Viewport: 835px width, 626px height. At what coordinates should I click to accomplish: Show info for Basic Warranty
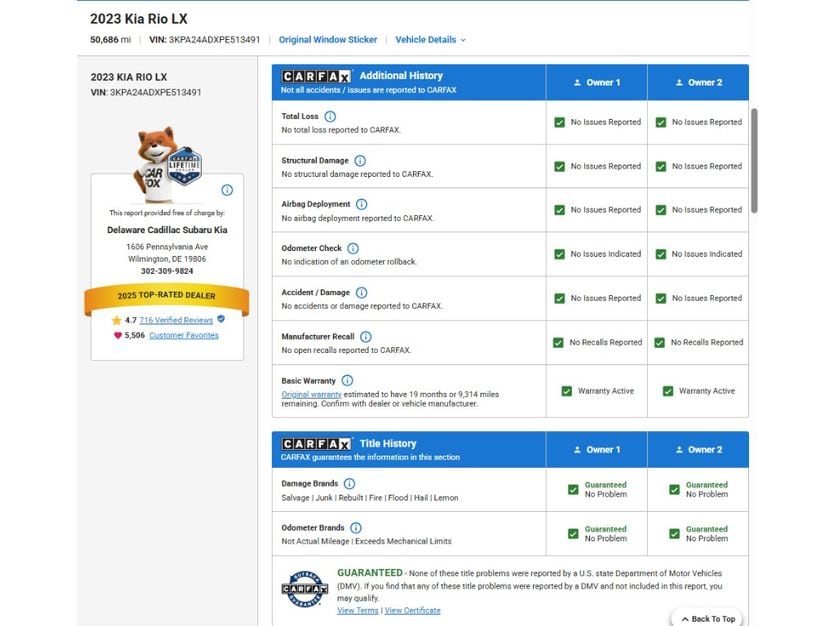click(347, 380)
